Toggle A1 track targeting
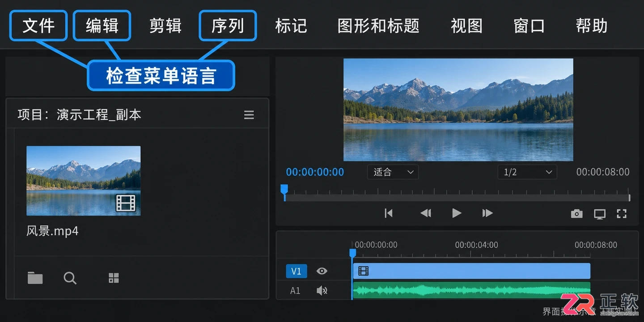The height and width of the screenshot is (322, 644). click(295, 291)
